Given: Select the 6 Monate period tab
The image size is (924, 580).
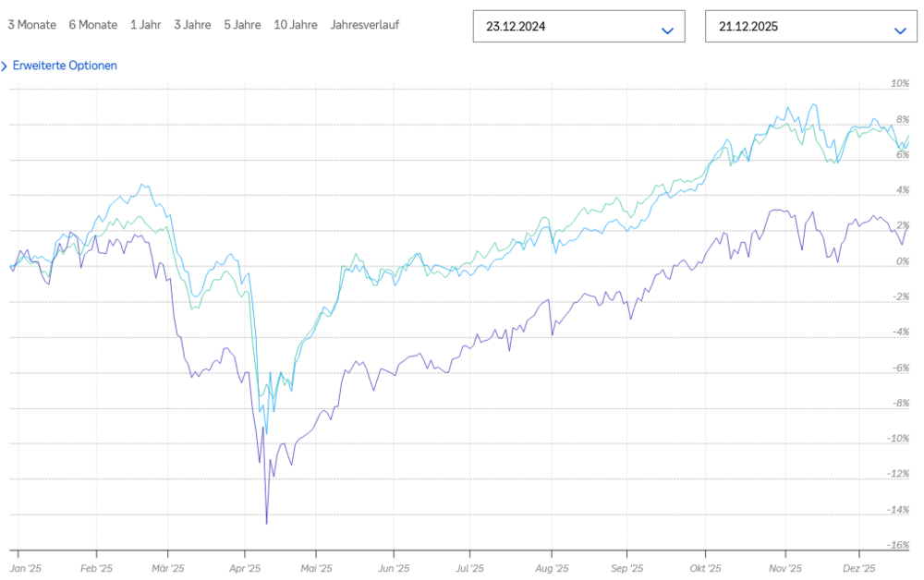Looking at the screenshot, I should tap(92, 25).
